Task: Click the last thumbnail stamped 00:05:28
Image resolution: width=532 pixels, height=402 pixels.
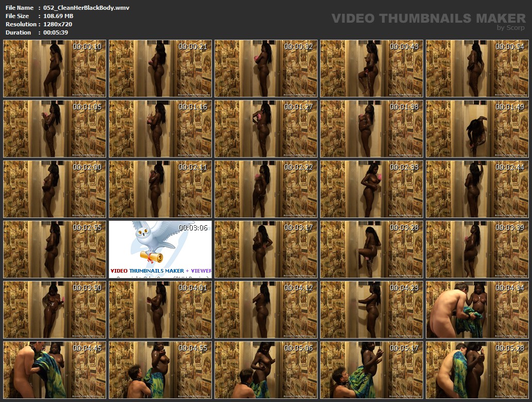Action: pos(477,370)
